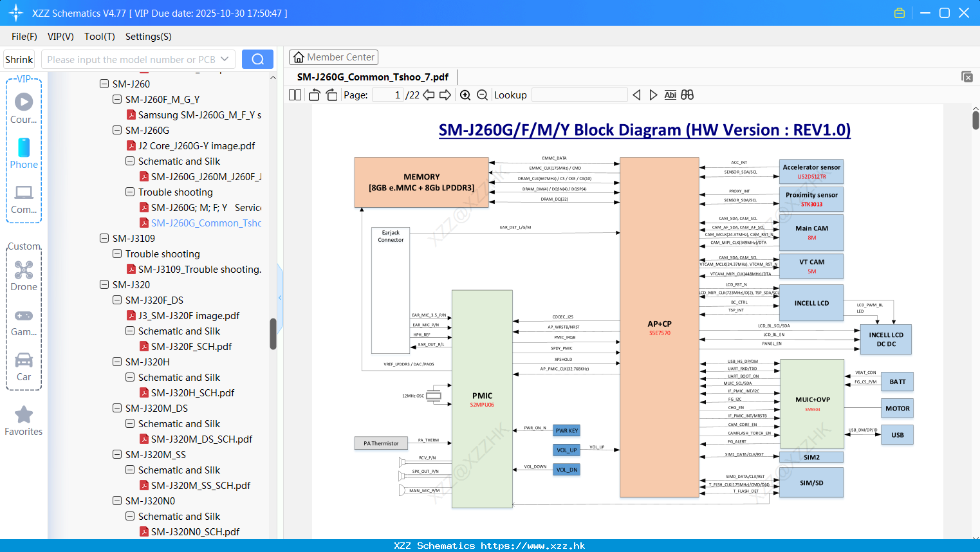Screen dimensions: 980x552
Task: Click the XZZ Schematics logo icon
Action: pyautogui.click(x=16, y=13)
